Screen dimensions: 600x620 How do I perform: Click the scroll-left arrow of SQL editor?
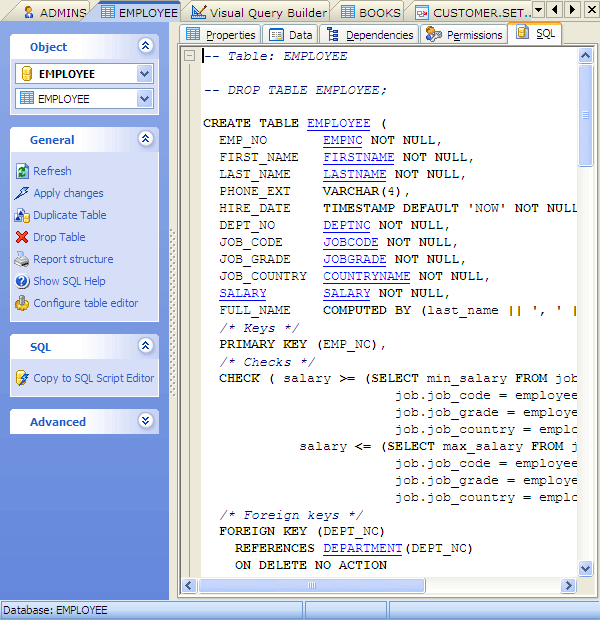tap(189, 586)
